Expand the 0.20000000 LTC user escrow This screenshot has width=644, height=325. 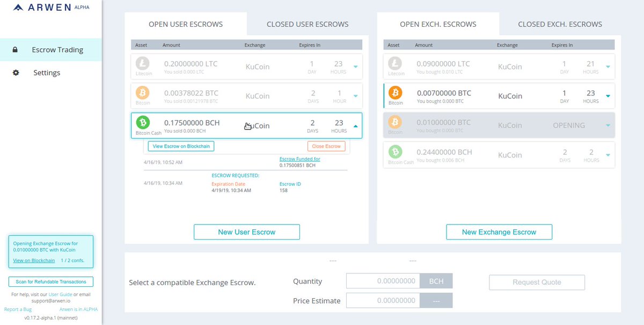(x=355, y=67)
